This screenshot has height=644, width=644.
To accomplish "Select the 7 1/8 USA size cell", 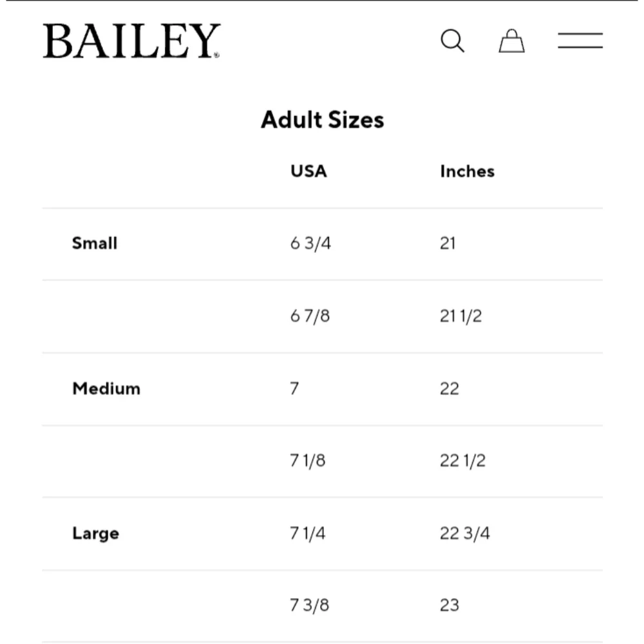I will (308, 461).
